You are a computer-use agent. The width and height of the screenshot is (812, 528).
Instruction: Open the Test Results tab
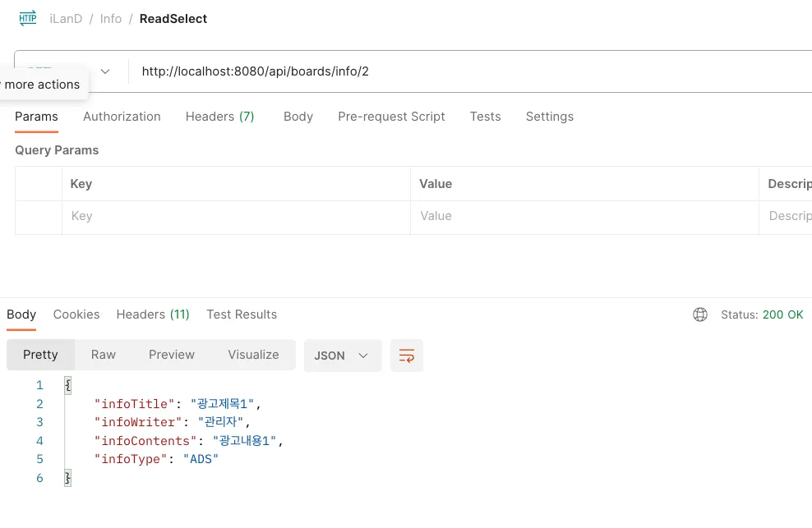242,315
